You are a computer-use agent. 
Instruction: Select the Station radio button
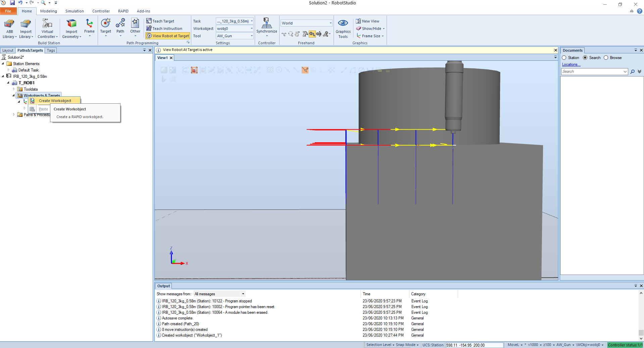pos(564,58)
